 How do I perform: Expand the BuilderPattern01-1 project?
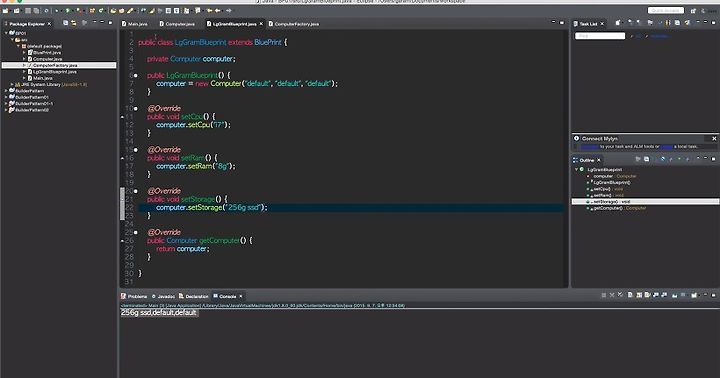[x=6, y=104]
